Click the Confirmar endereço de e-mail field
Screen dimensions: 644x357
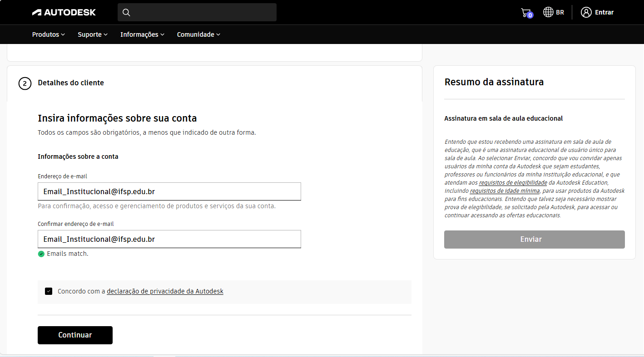click(169, 239)
